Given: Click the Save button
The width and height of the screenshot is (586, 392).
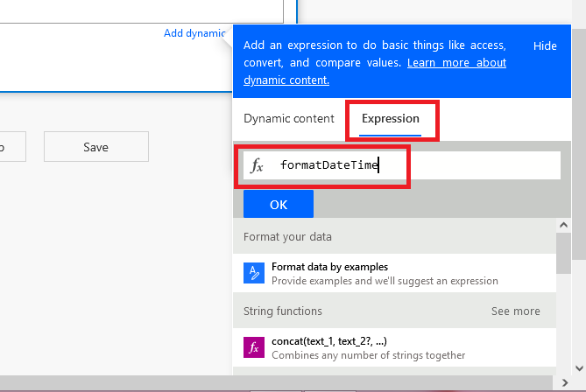Looking at the screenshot, I should pos(95,147).
